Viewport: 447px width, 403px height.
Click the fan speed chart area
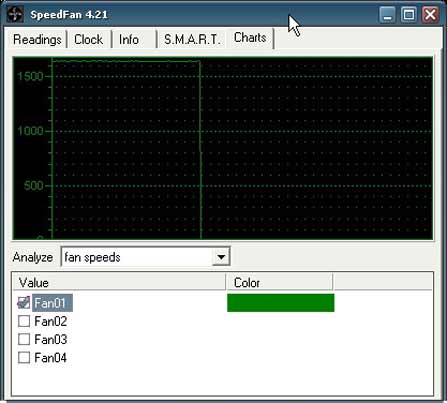point(223,148)
